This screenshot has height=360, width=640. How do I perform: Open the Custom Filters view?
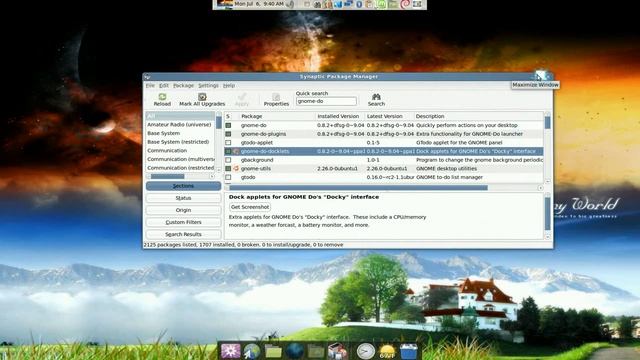(183, 222)
